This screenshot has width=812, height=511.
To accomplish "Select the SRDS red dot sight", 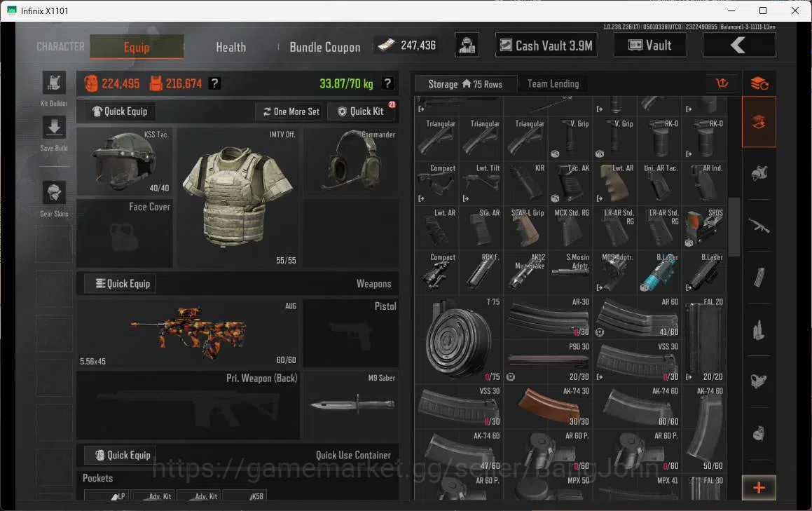I will point(704,228).
